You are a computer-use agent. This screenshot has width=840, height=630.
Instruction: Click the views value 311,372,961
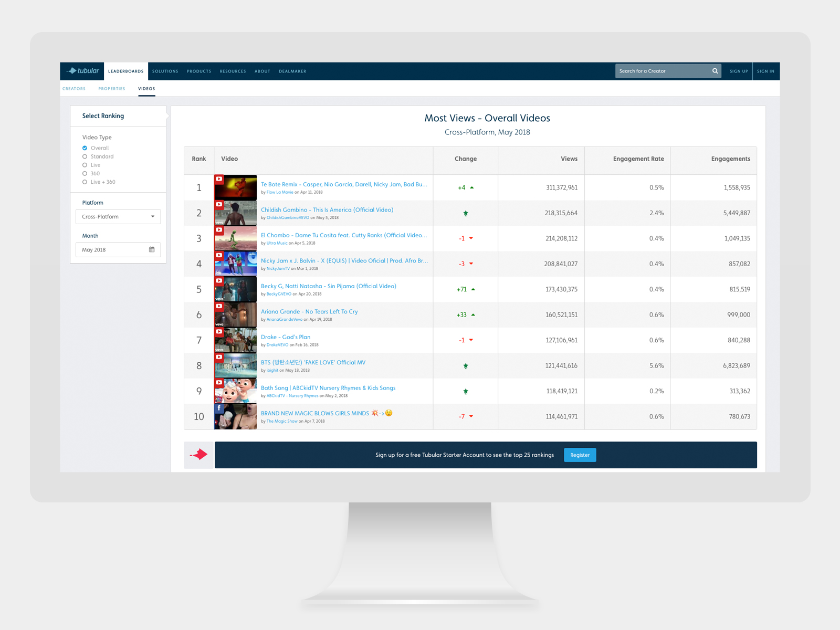562,187
